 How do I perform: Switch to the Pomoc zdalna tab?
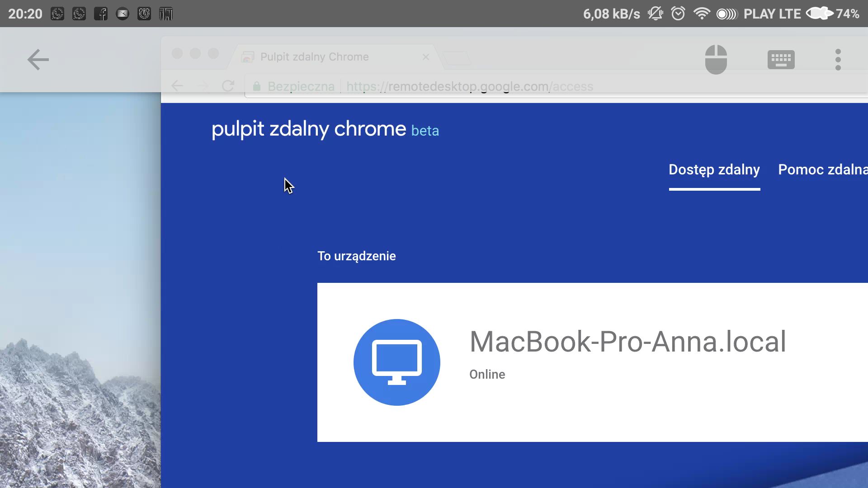click(x=822, y=170)
